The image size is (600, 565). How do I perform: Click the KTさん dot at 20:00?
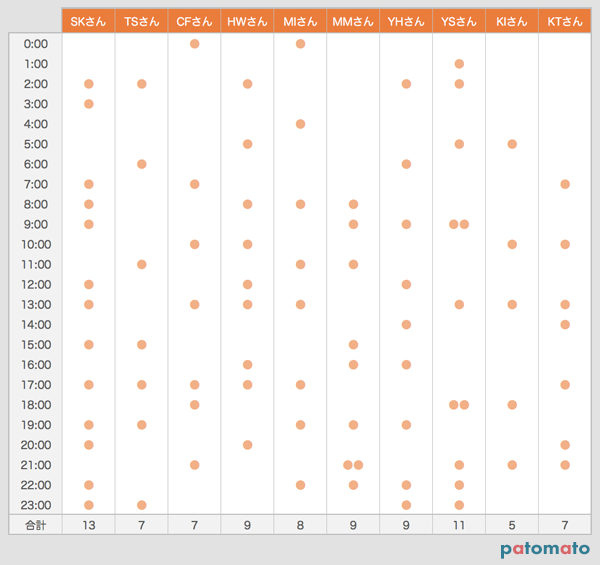(x=565, y=445)
